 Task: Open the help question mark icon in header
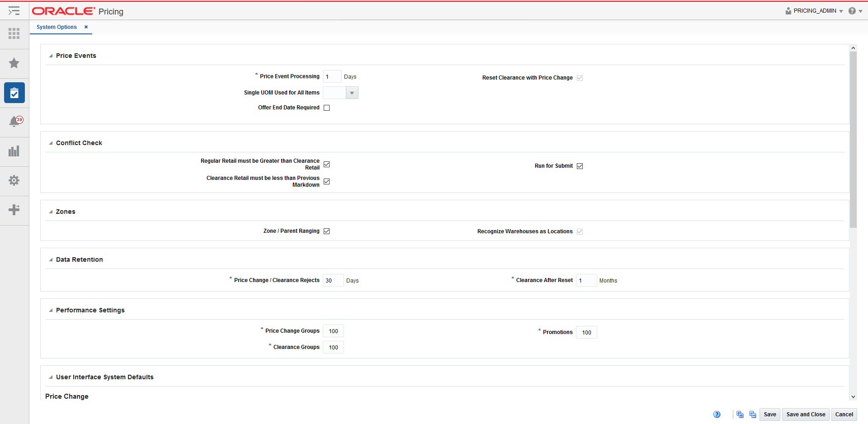[852, 11]
